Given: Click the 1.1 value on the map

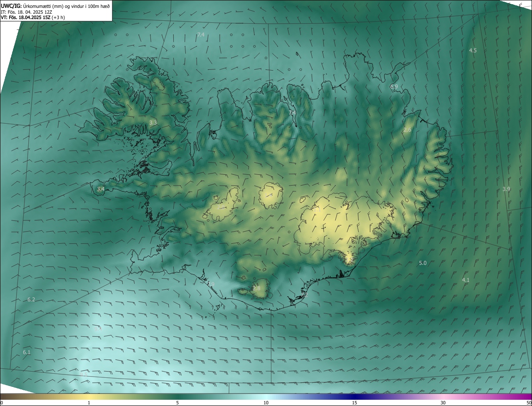Looking at the screenshot, I should point(317,210).
